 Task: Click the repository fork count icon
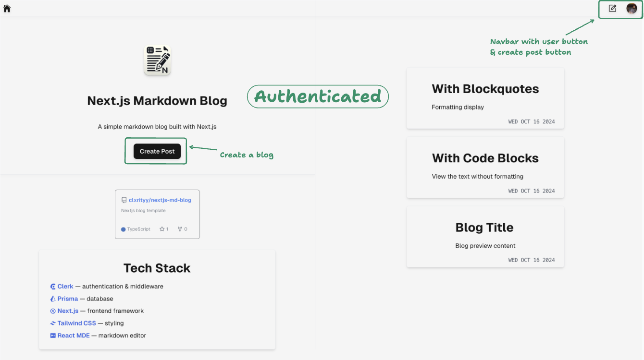[180, 229]
